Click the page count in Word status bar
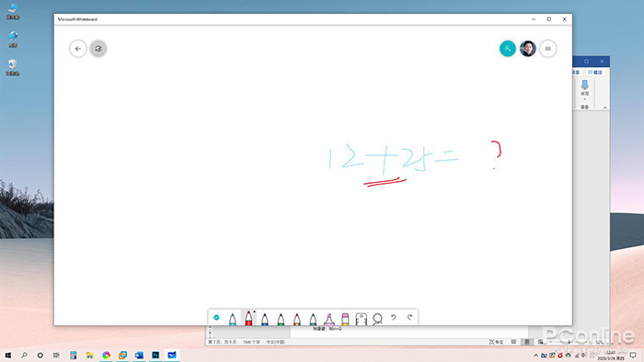Image resolution: width=644 pixels, height=362 pixels. [x=223, y=342]
